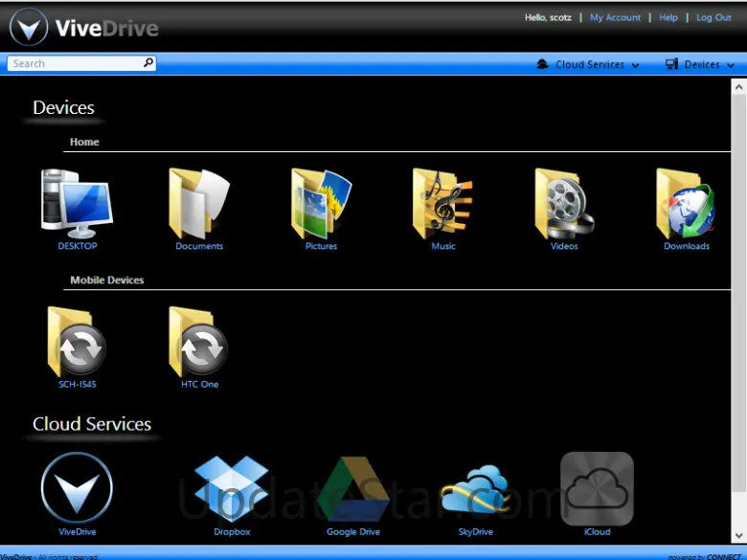Screen dimensions: 747x560
Task: Open the Google Drive cloud service
Action: [353, 488]
